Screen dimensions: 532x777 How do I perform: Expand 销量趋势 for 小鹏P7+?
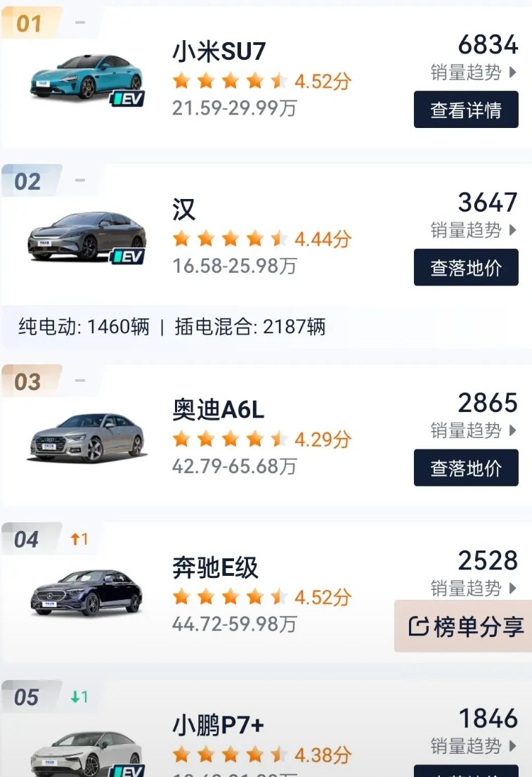tap(474, 746)
